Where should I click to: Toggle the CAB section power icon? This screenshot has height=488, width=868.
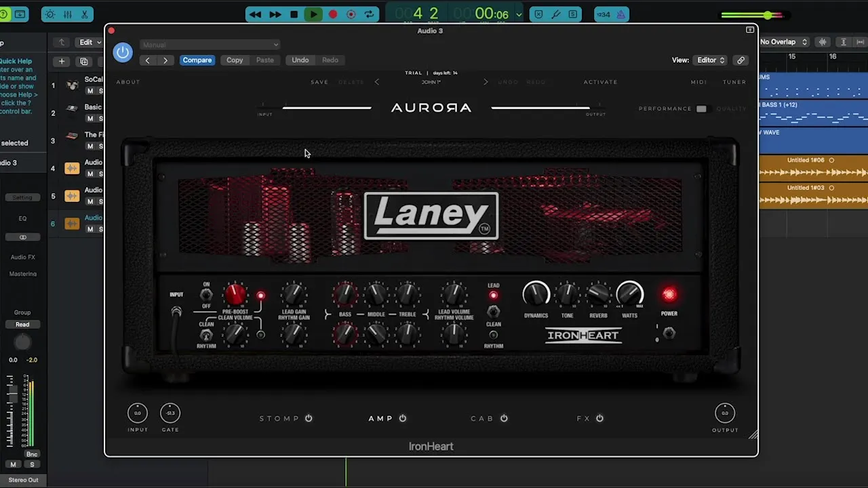click(x=504, y=418)
